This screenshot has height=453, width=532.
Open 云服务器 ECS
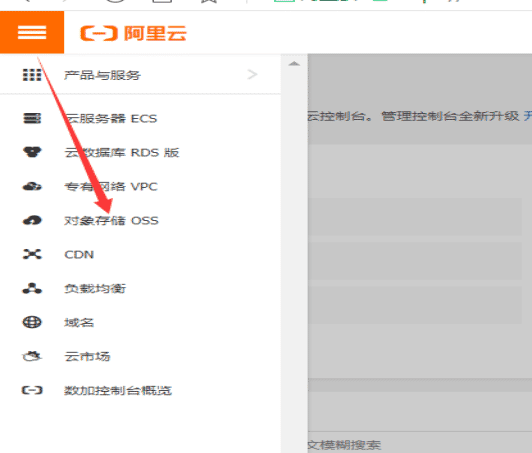(x=111, y=118)
